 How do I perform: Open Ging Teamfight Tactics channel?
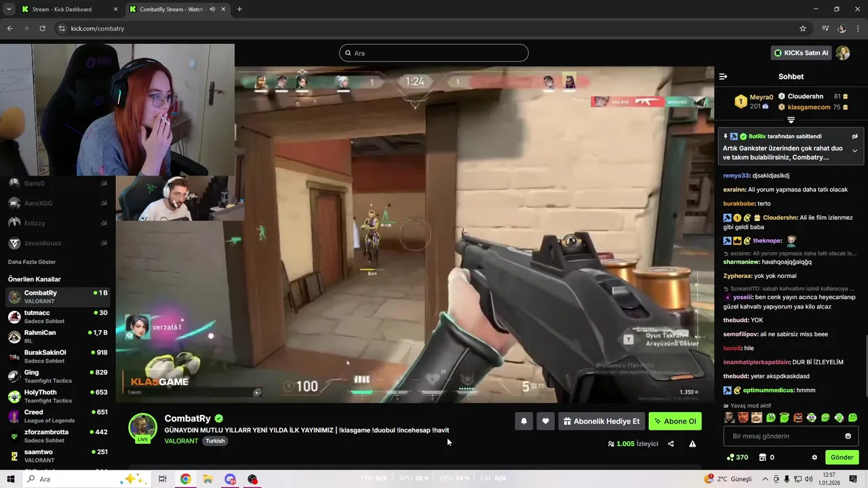[x=58, y=376]
